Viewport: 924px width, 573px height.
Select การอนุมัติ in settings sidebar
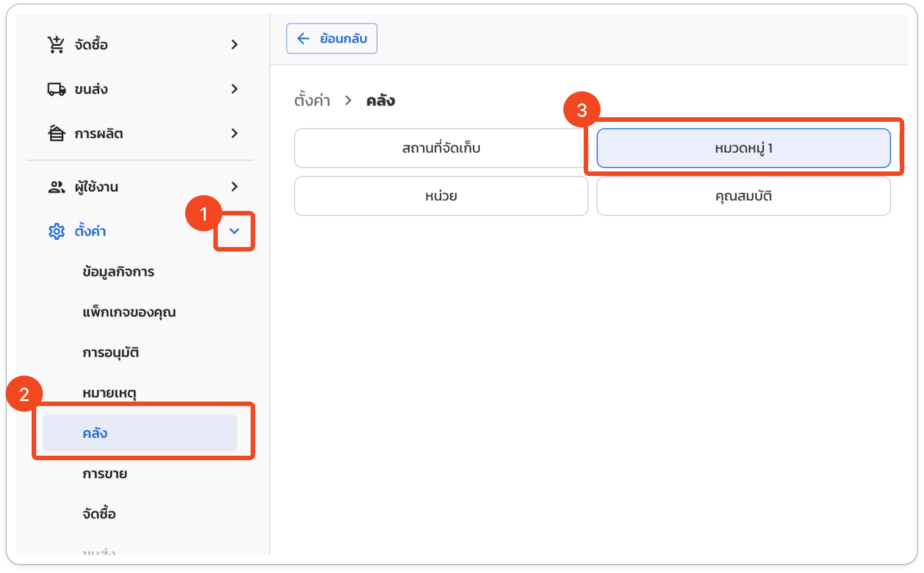coord(111,353)
